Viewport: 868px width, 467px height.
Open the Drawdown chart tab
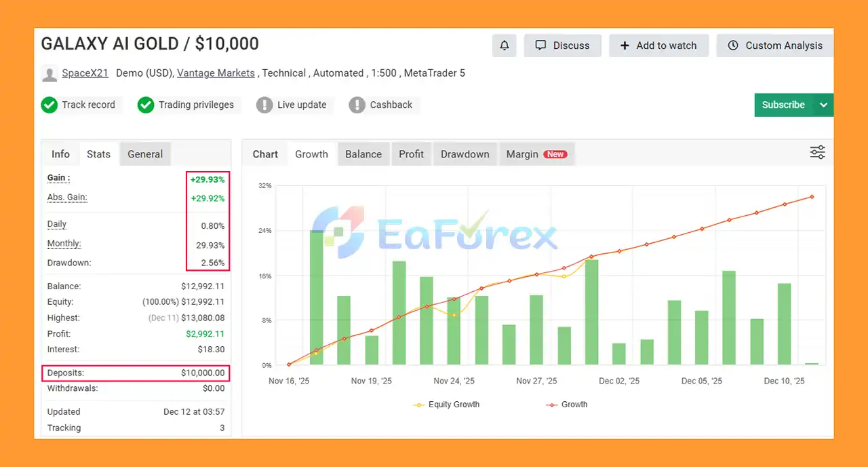click(x=465, y=154)
